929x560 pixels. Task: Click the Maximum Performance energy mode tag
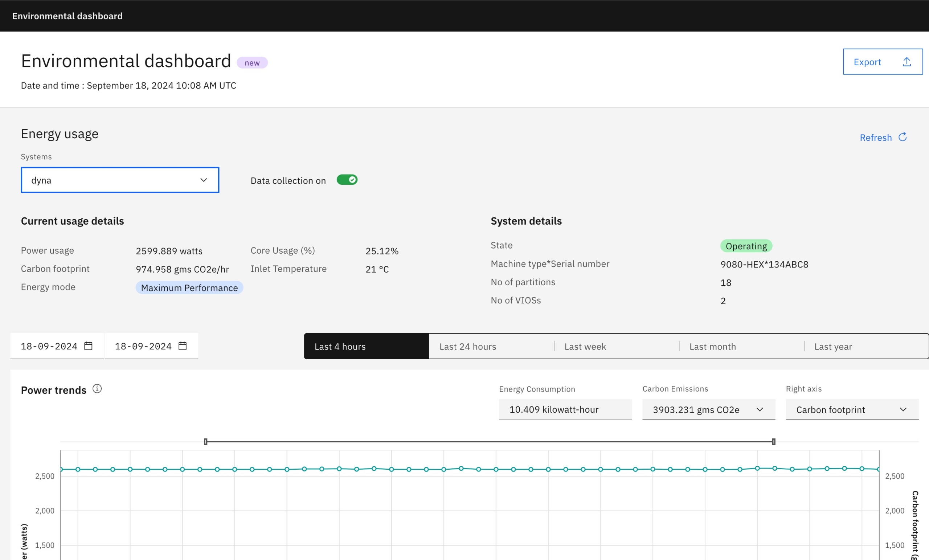tap(189, 287)
